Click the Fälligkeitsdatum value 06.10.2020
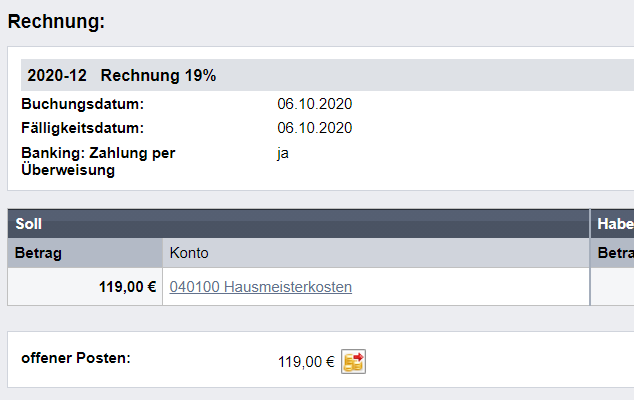This screenshot has width=634, height=400. click(315, 128)
